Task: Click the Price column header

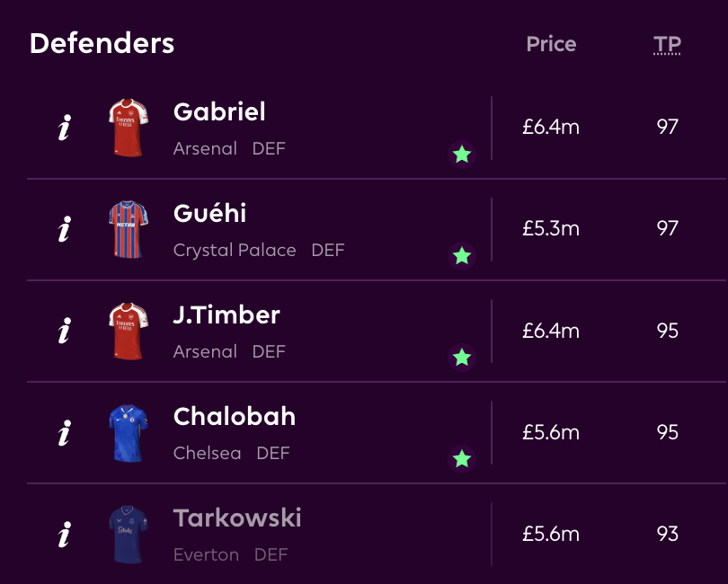Action: (551, 44)
